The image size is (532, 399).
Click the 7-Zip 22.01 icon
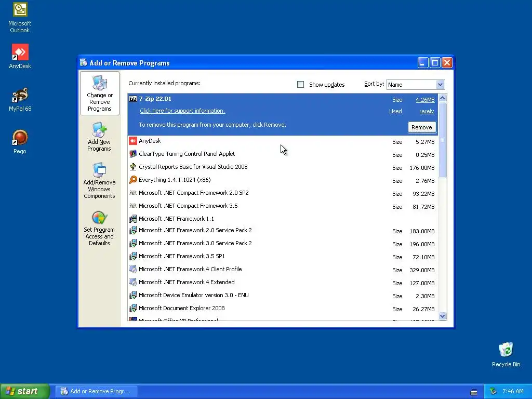(133, 99)
